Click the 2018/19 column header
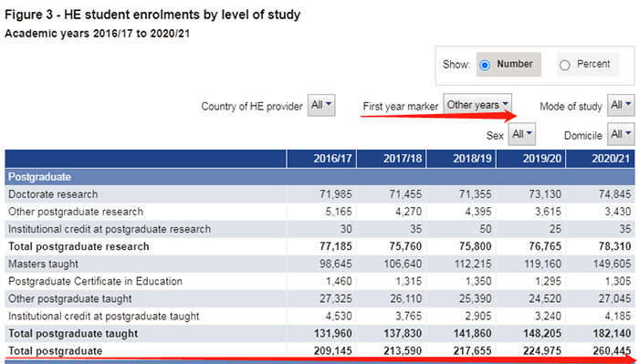This screenshot has width=639, height=364. [461, 159]
